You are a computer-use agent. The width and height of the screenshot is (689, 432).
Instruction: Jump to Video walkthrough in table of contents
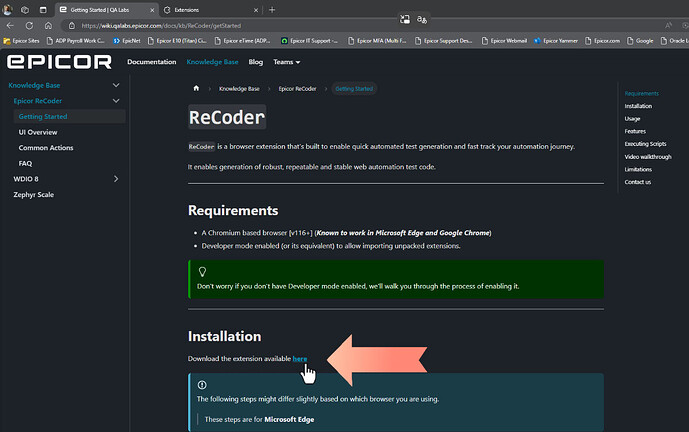[x=647, y=157]
